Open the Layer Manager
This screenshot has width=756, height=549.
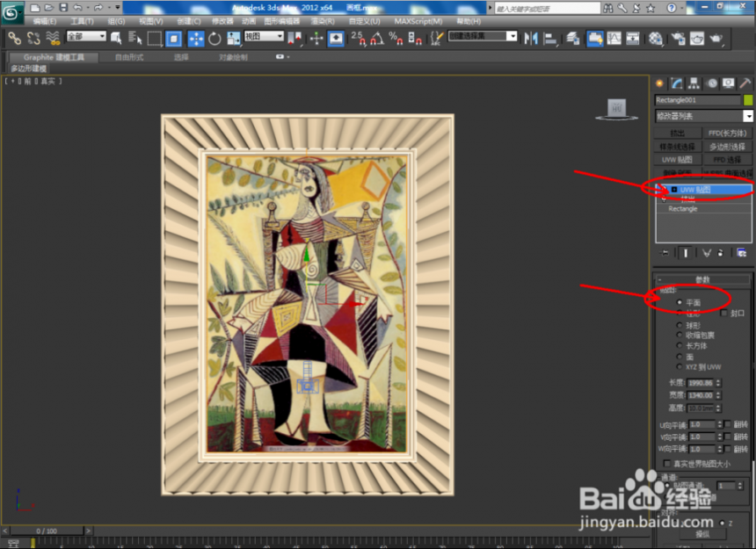pos(573,38)
